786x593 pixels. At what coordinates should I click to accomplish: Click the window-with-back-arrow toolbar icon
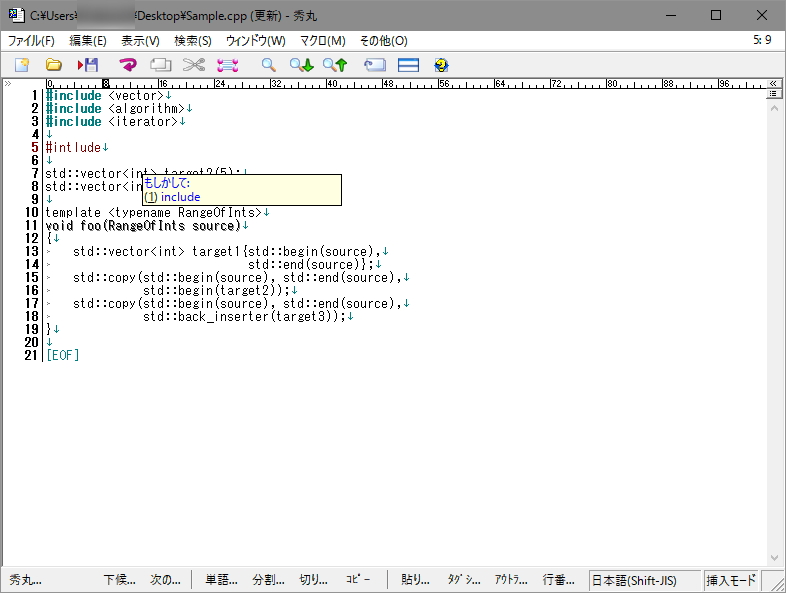tap(374, 65)
